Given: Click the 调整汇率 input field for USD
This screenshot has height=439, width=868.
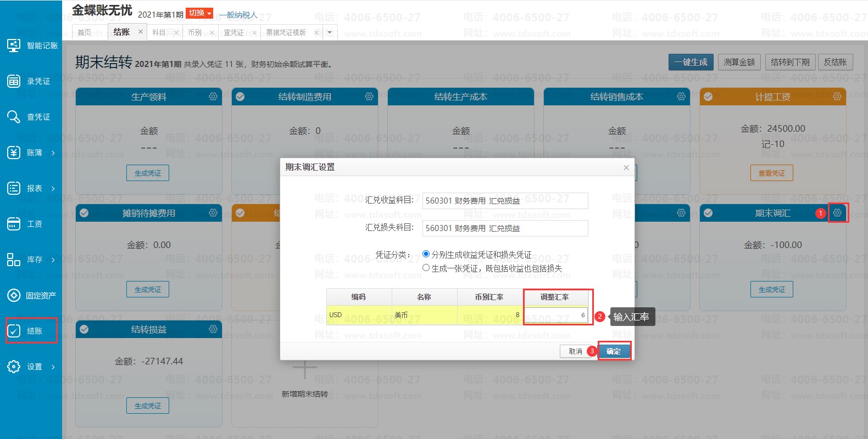Looking at the screenshot, I should click(x=556, y=315).
